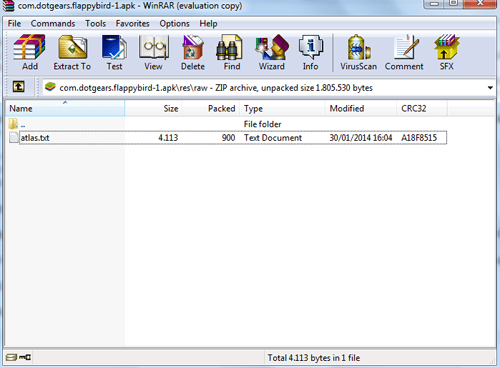Open the View file tool
Image resolution: width=500 pixels, height=368 pixels.
click(153, 52)
